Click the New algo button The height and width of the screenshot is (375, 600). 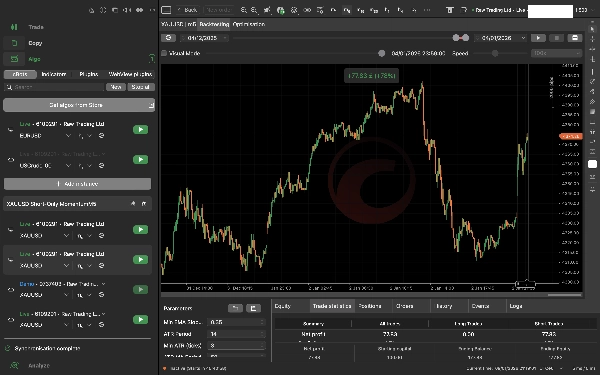point(116,87)
